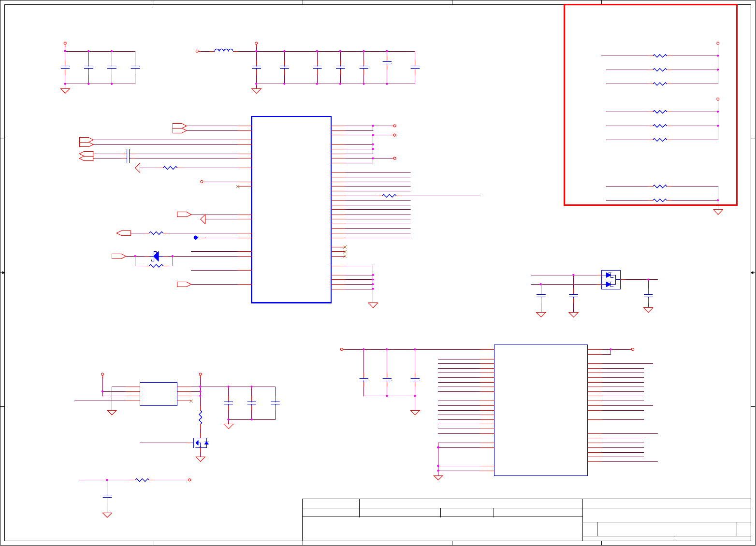Click the no-connect cross beside the small IC

point(191,401)
